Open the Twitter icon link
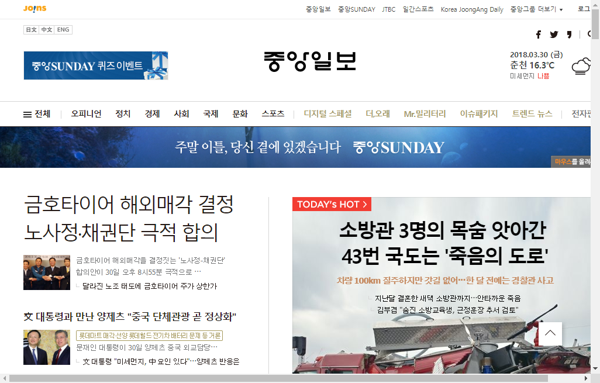This screenshot has width=600, height=383. point(554,34)
